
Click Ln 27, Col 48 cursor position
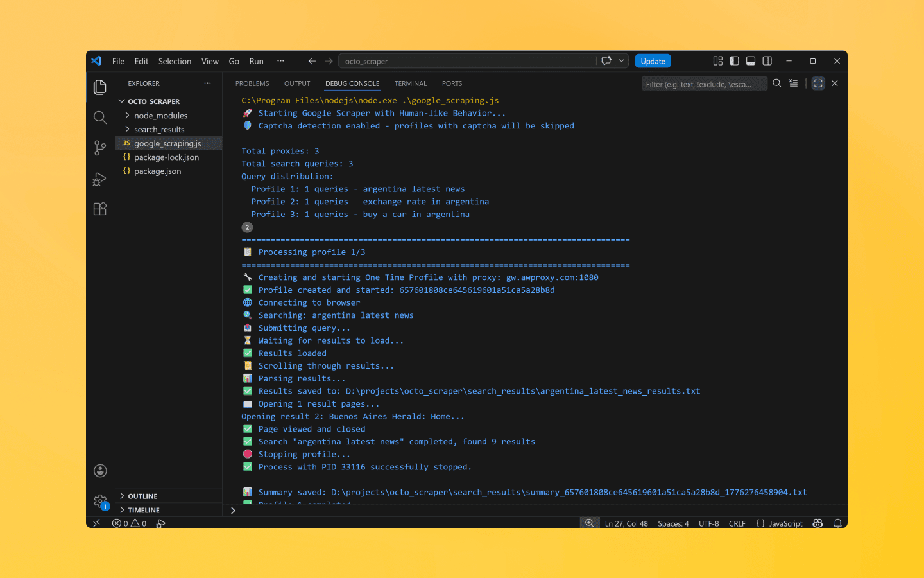[626, 523]
